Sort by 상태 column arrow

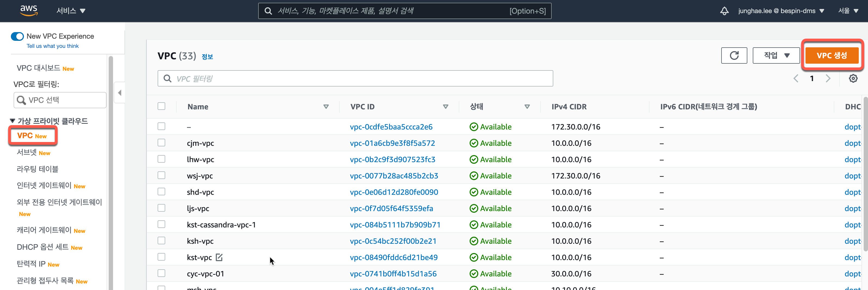tap(527, 107)
